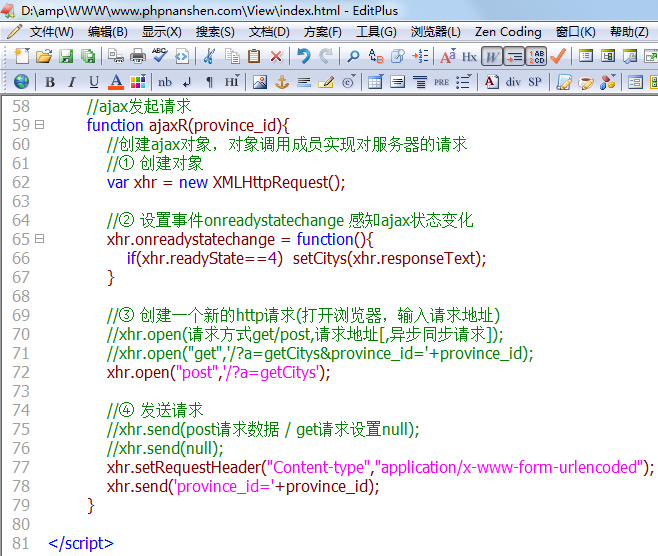This screenshot has width=658, height=556.
Task: Run the ABC spell check
Action: pos(160,56)
